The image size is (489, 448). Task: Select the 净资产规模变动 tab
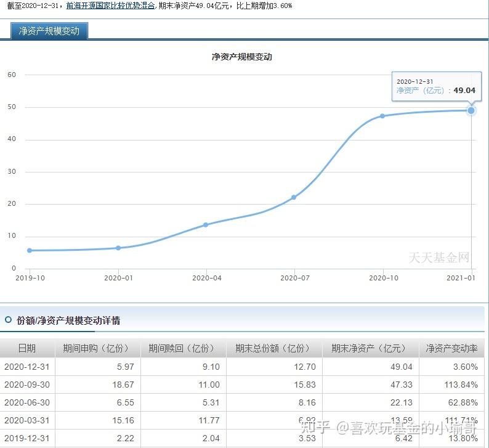pyautogui.click(x=49, y=31)
